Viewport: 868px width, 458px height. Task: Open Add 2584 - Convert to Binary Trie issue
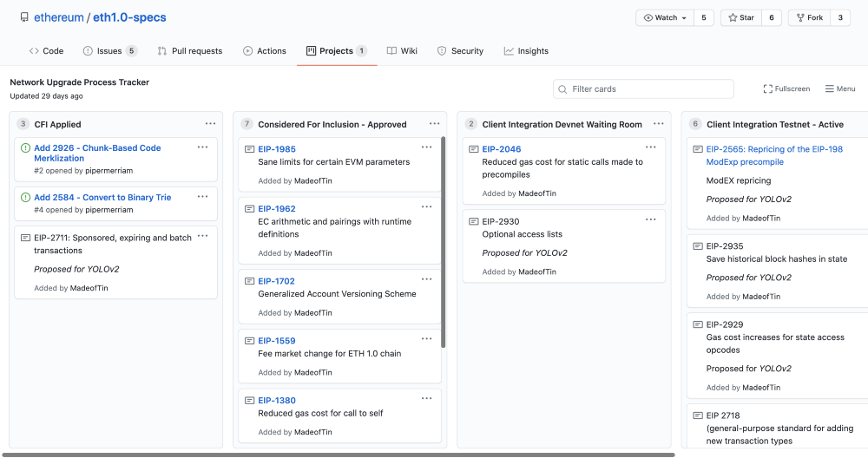pyautogui.click(x=102, y=198)
